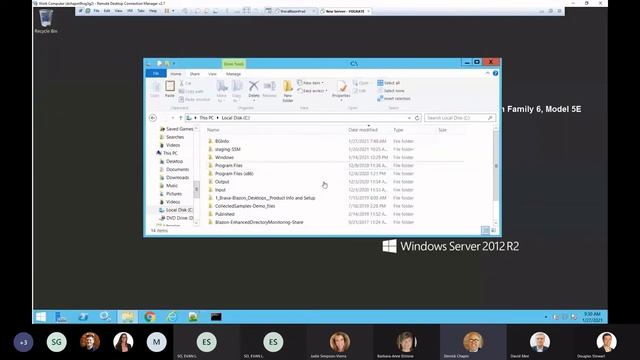Click the address bar refresh icon

click(417, 118)
